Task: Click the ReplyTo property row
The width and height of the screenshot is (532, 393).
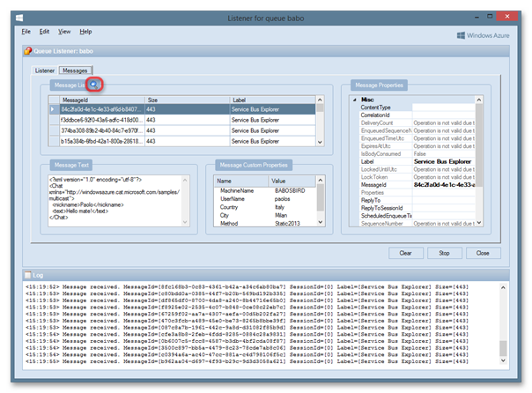Action: click(x=417, y=200)
